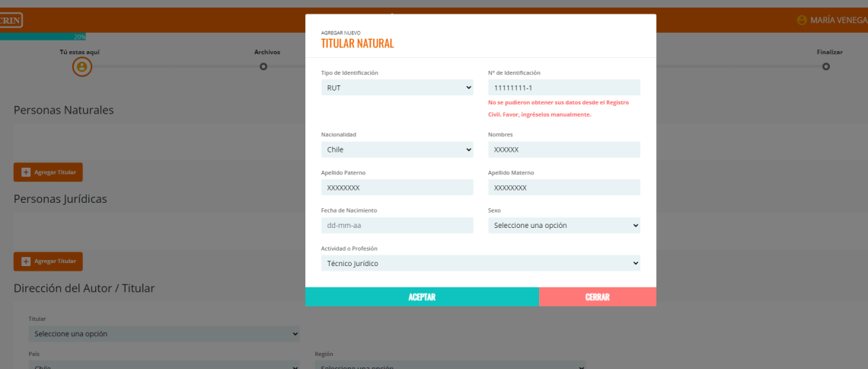Click the Apellido Materno input field
Screen dimensions: 868x369
click(x=564, y=188)
